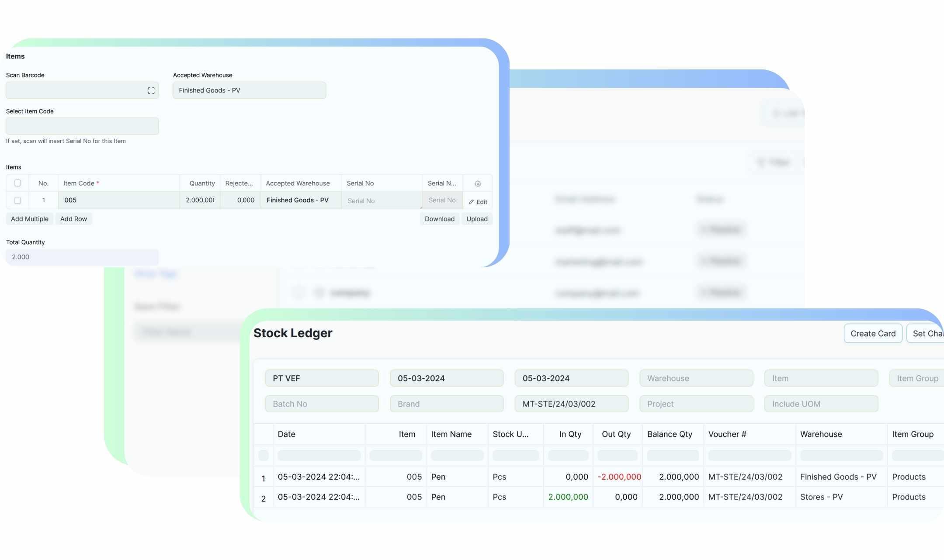
Task: Open the Select Item Code field
Action: pos(82,126)
